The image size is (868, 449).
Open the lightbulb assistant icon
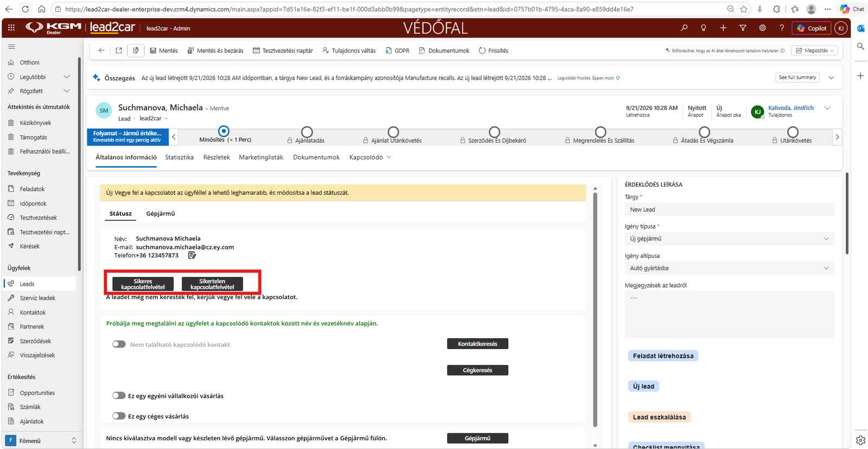click(704, 28)
